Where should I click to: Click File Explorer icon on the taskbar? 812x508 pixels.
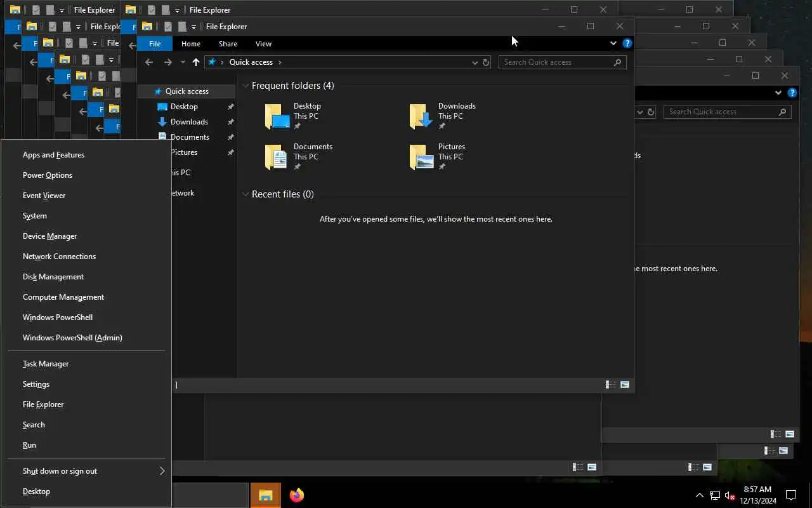pos(266,495)
